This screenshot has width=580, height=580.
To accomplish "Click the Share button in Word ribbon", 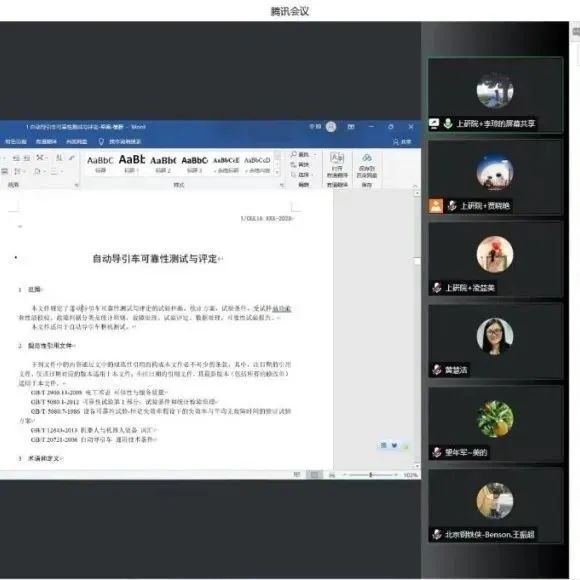I will tap(402, 142).
